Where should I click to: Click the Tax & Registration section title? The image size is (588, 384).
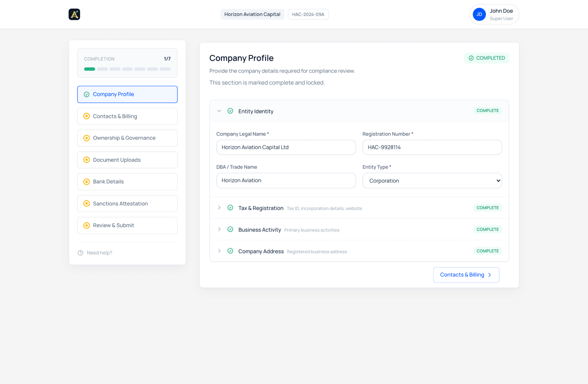pyautogui.click(x=261, y=208)
